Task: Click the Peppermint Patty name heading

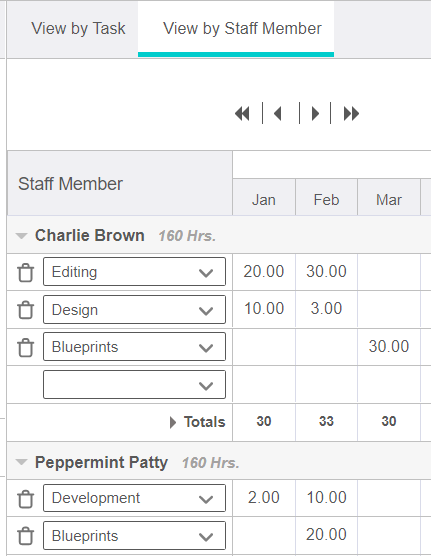Action: click(101, 463)
